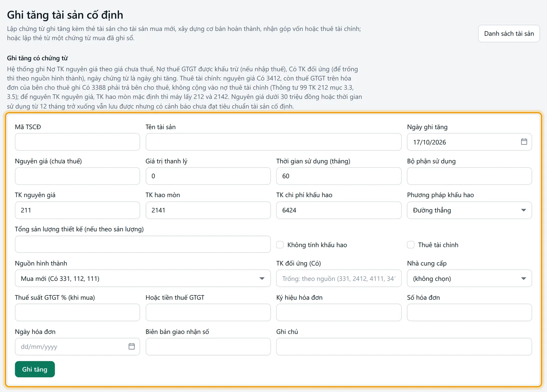This screenshot has width=547, height=392.
Task: Focus the Bộ phận sử dụng field
Action: pyautogui.click(x=469, y=176)
